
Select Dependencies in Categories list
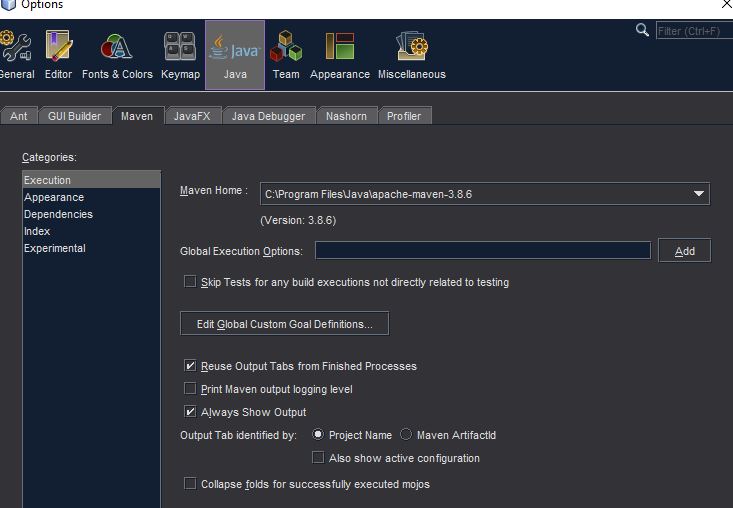(x=91, y=214)
